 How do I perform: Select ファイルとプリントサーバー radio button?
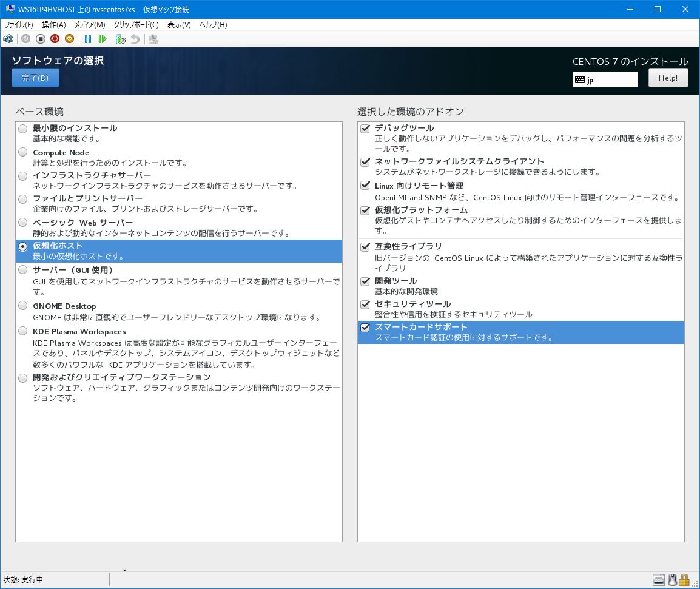pyautogui.click(x=23, y=199)
